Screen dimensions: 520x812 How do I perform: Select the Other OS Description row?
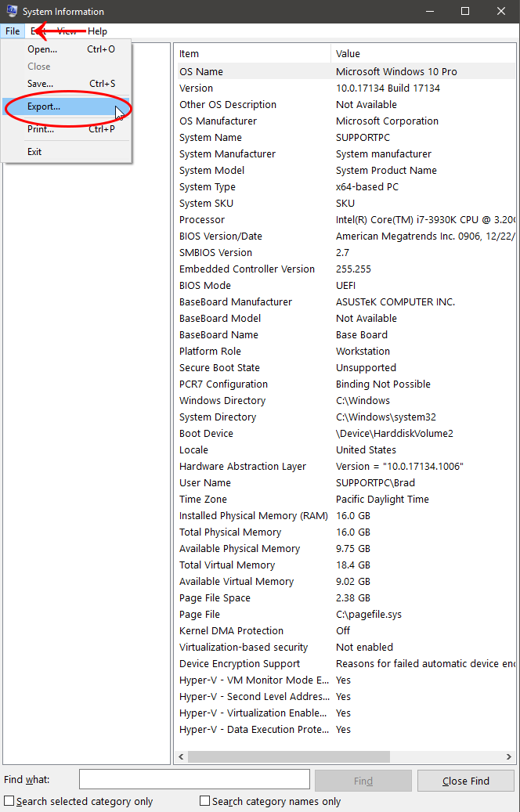coord(346,105)
